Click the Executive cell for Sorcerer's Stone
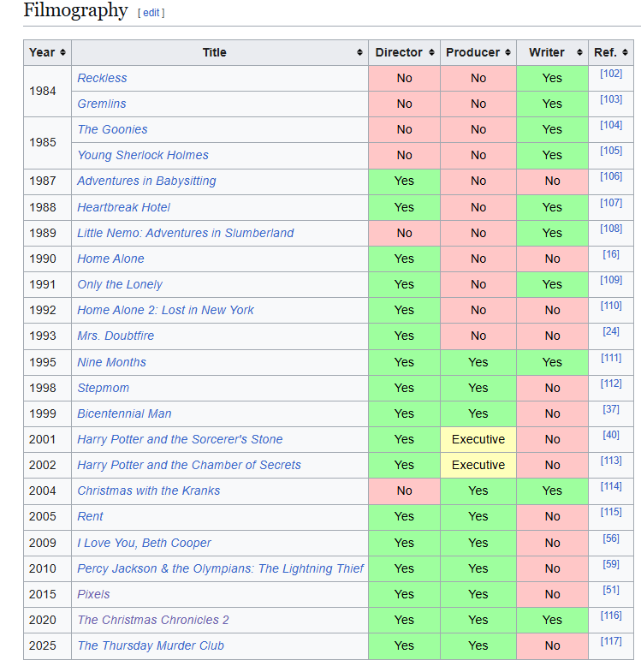 [478, 439]
